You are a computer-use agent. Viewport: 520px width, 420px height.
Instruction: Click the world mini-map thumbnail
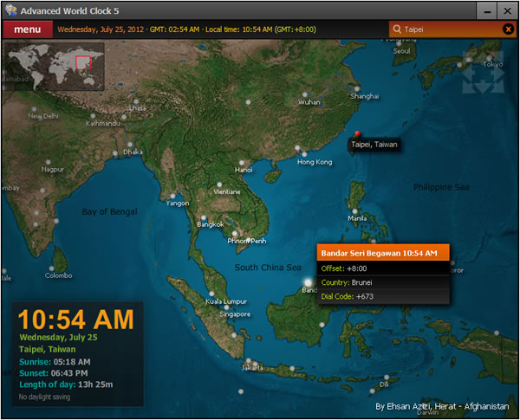point(55,67)
